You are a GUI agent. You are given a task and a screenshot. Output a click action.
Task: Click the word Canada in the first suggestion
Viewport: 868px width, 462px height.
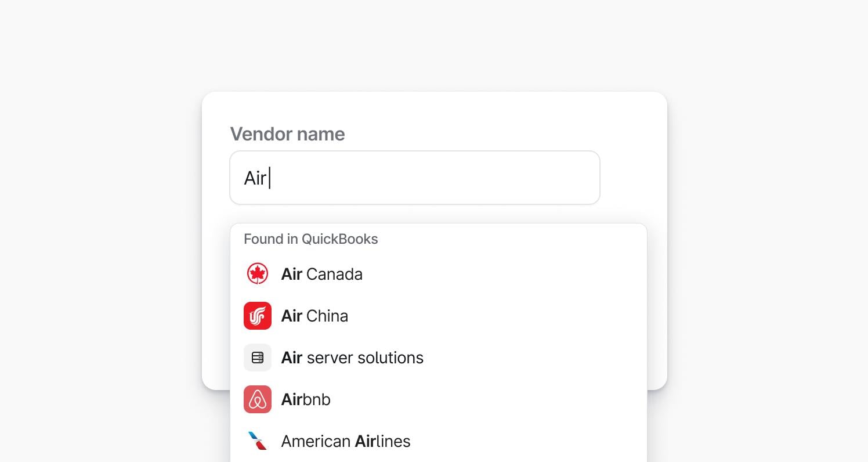[x=334, y=274]
